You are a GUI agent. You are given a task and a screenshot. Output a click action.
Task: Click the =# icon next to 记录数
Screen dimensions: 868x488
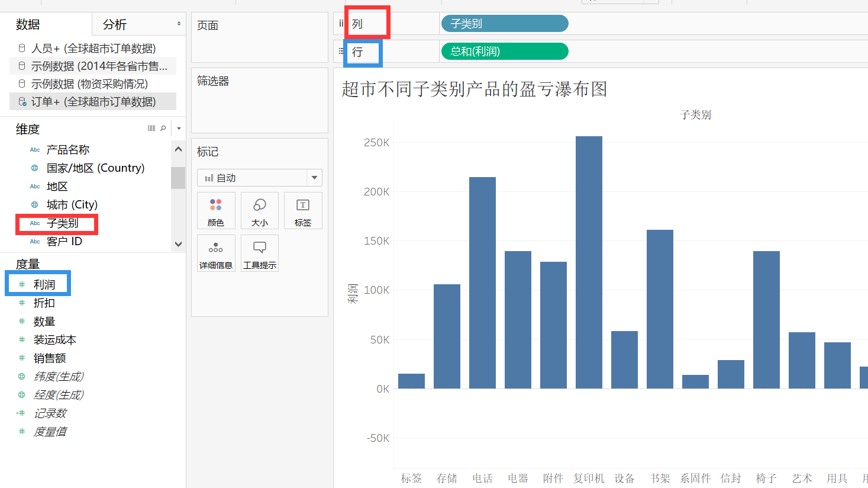(x=21, y=413)
